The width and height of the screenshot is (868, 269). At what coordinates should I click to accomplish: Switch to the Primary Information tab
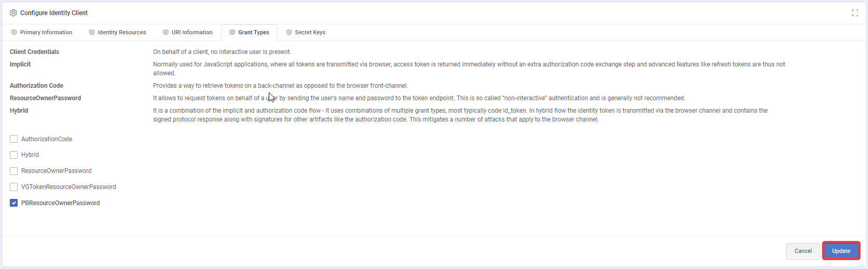click(x=46, y=32)
